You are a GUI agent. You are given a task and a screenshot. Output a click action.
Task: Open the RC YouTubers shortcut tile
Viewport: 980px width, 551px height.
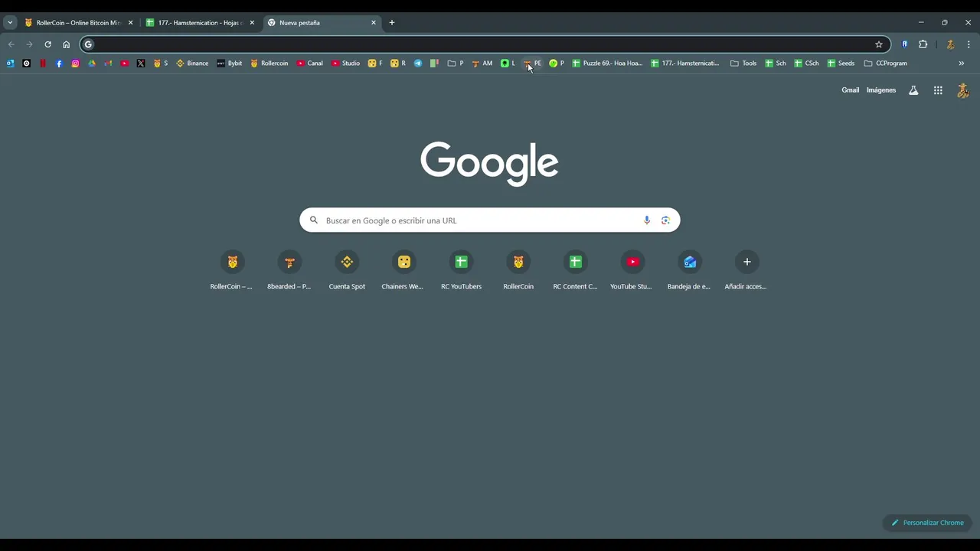pos(461,271)
